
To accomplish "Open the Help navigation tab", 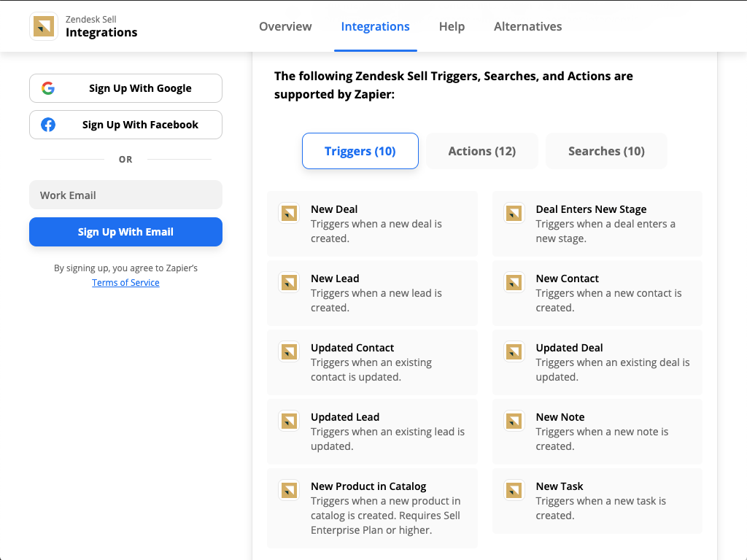I will 452,26.
